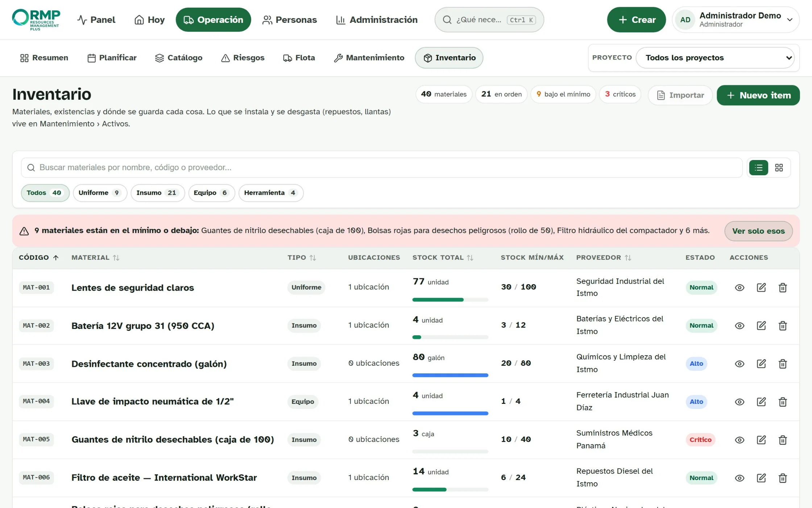
Task: Open eye icon for Llave de impacto neumática
Action: click(739, 402)
